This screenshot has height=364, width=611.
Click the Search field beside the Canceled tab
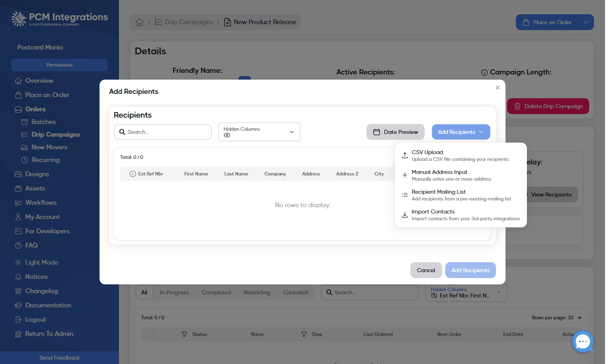point(370,293)
